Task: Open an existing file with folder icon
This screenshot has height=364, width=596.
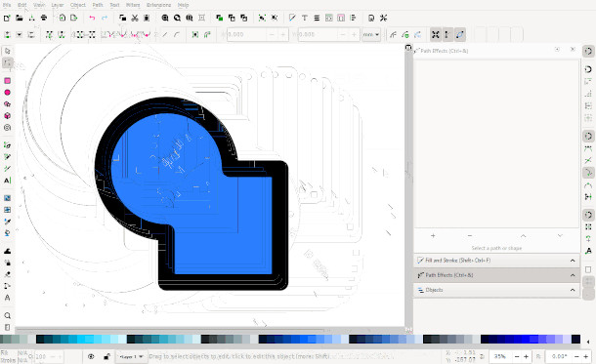Action: (19, 18)
